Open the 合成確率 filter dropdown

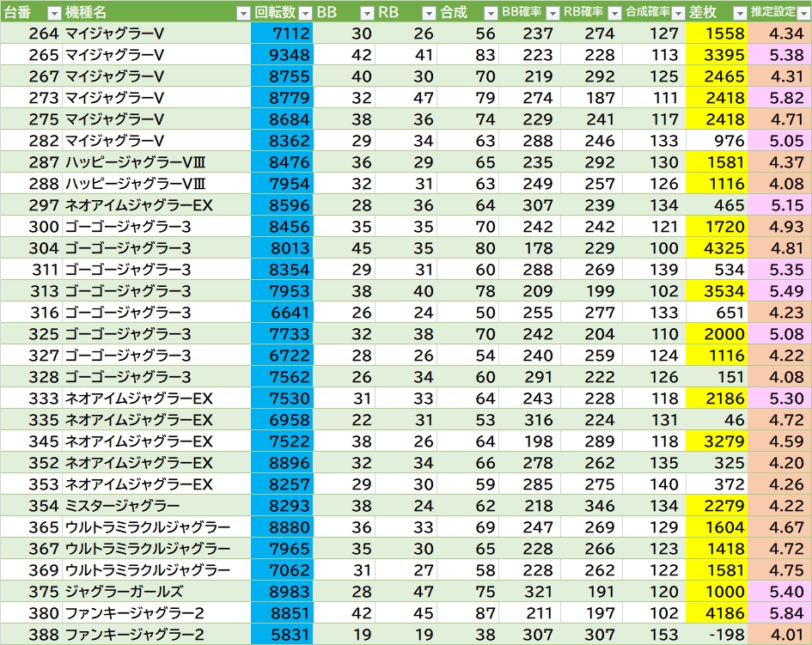tap(677, 13)
